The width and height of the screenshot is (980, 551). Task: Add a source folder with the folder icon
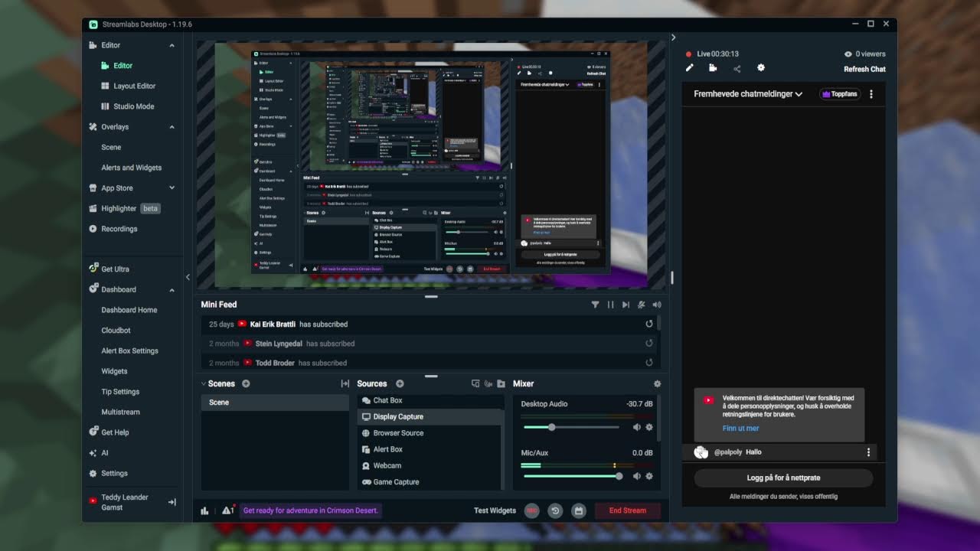point(501,384)
